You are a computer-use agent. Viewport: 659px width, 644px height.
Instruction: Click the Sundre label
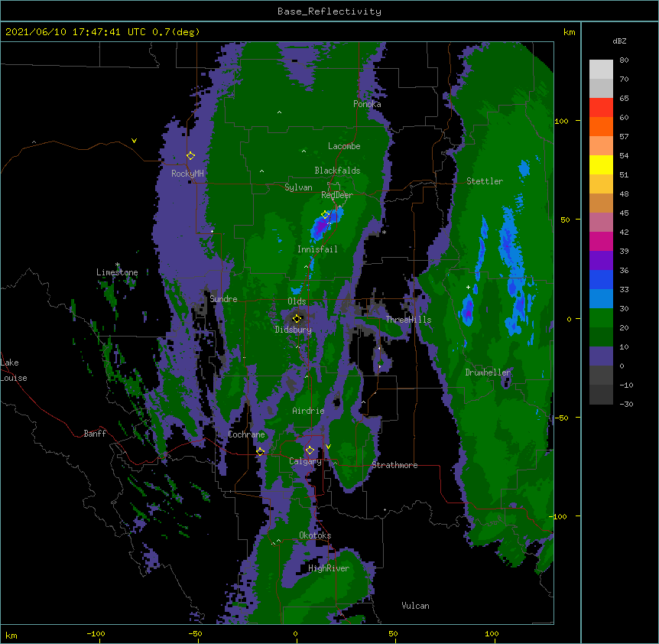coord(223,299)
